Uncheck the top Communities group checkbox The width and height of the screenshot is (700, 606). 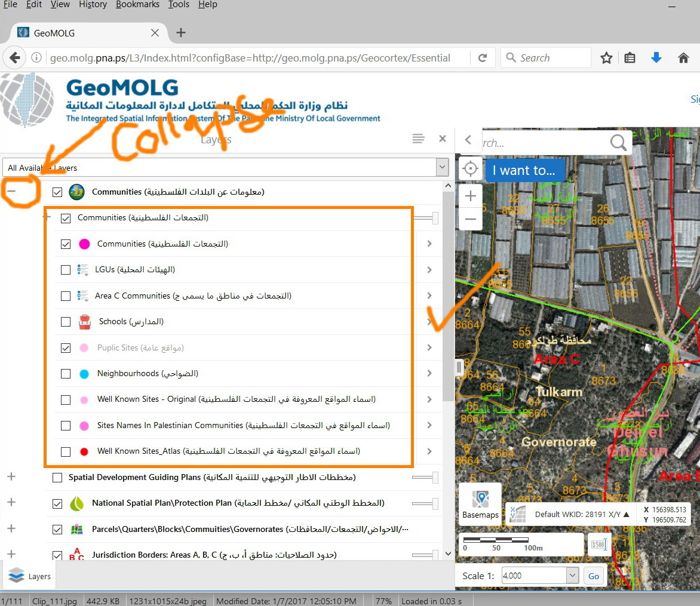[57, 192]
